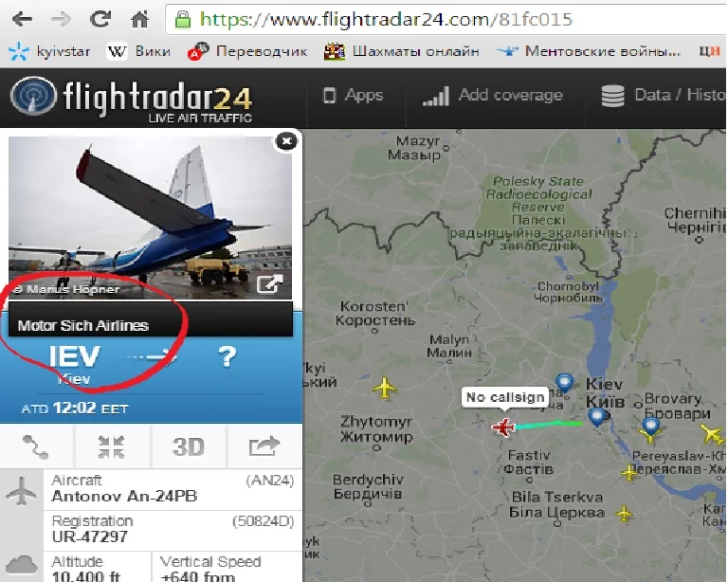
Task: Click the An-24 aircraft photo thumbnail
Action: [151, 218]
